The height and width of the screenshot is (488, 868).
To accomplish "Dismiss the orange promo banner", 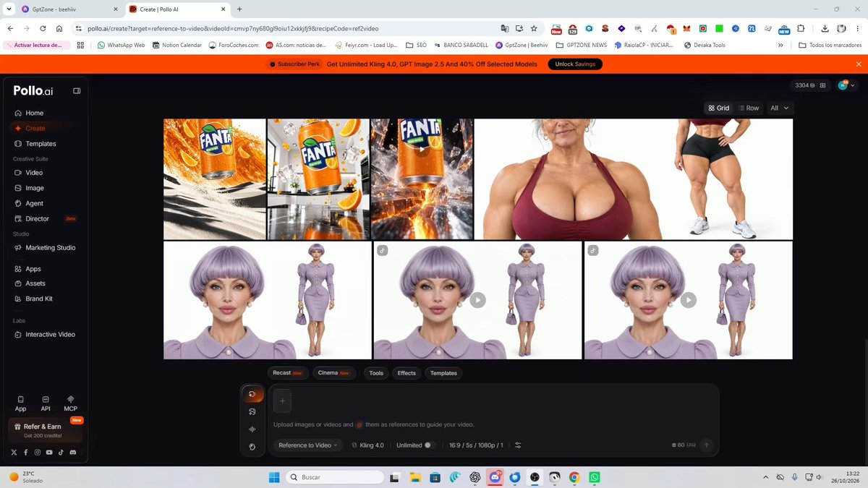I will [859, 64].
